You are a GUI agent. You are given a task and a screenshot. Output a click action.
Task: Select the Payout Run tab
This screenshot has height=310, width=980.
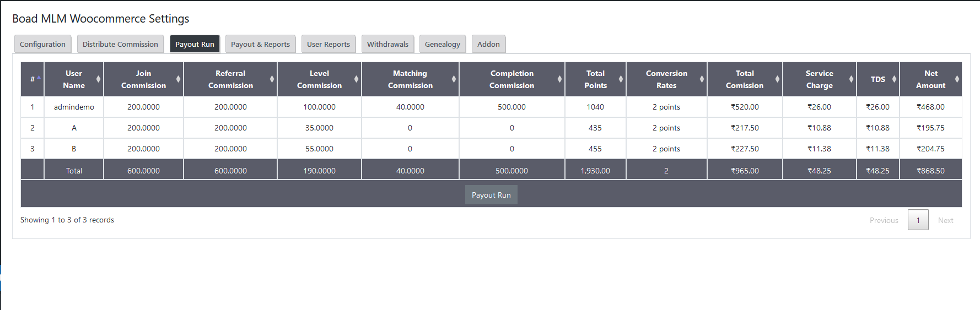point(195,44)
